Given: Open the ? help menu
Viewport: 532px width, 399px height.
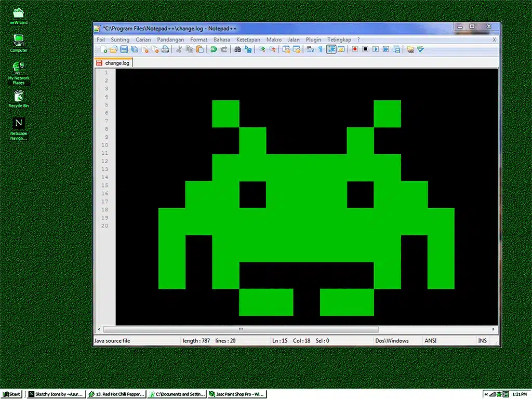Looking at the screenshot, I should [358, 39].
